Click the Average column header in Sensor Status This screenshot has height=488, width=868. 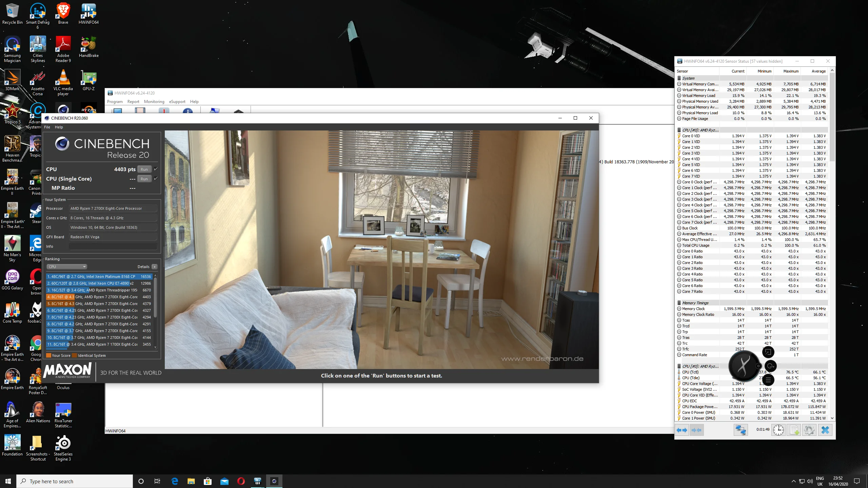[814, 71]
